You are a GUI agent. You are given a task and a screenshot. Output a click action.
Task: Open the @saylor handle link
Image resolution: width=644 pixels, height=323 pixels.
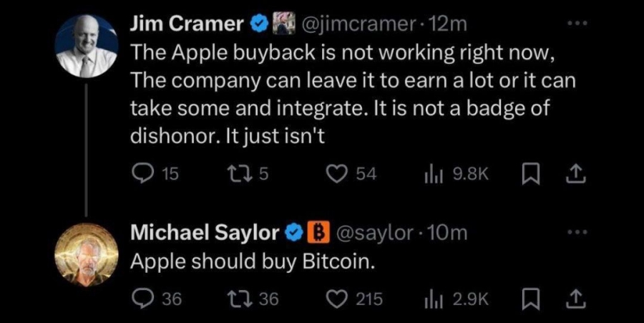pos(374,233)
